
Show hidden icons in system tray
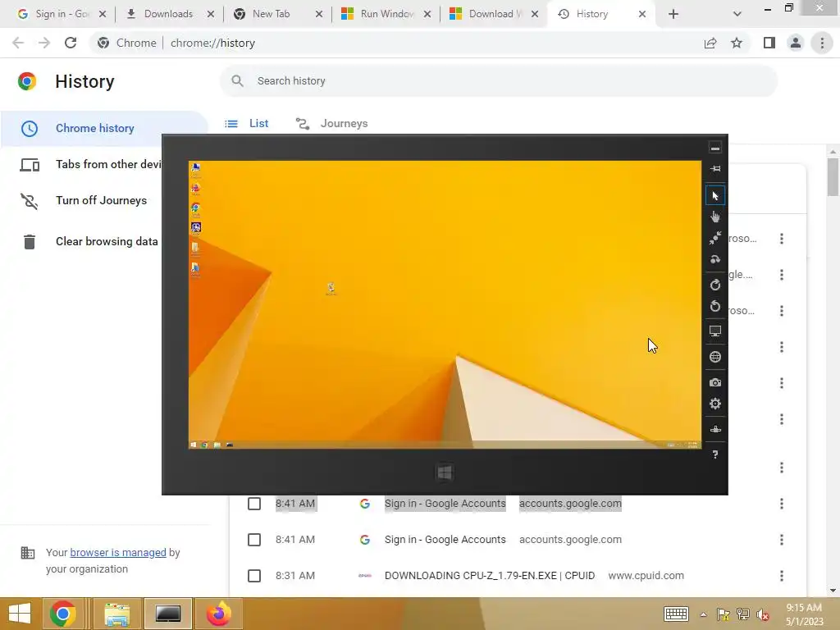[x=703, y=614]
